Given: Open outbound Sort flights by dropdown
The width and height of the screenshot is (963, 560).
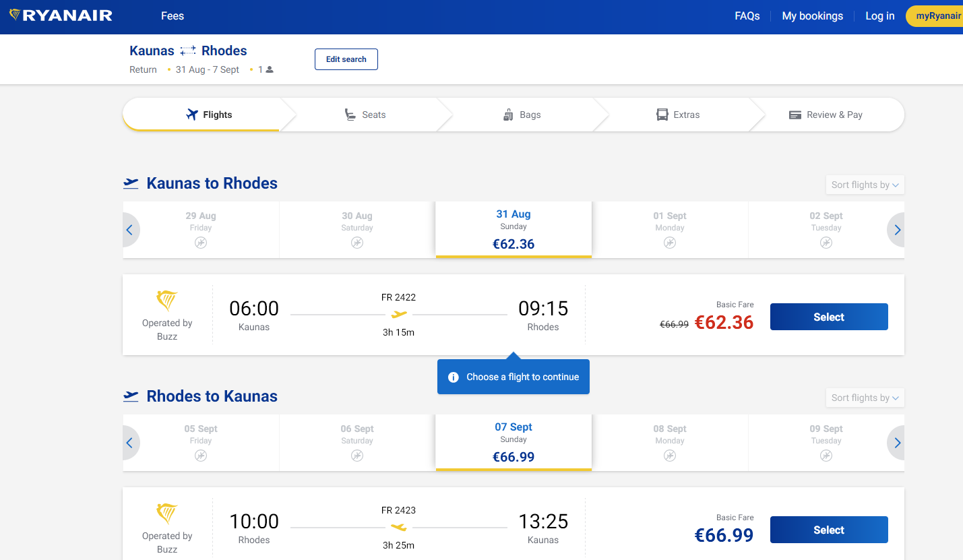Looking at the screenshot, I should [865, 185].
